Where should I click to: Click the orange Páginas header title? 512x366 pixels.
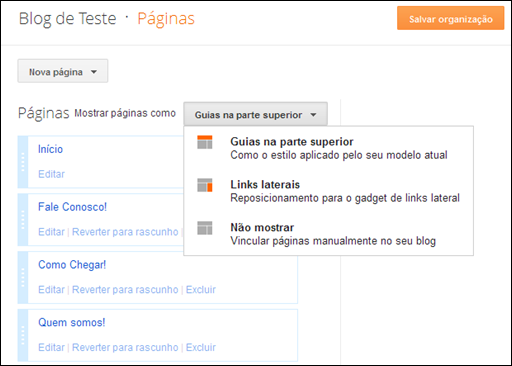coord(166,19)
